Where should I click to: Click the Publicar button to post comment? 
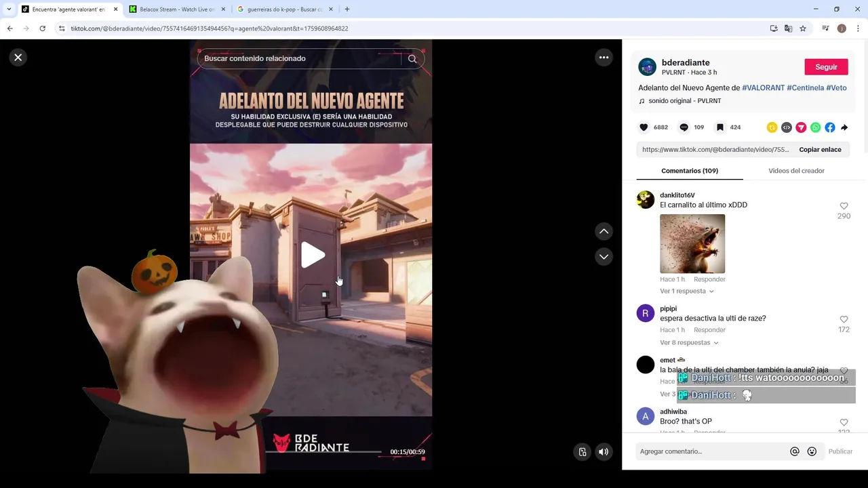coord(840,451)
